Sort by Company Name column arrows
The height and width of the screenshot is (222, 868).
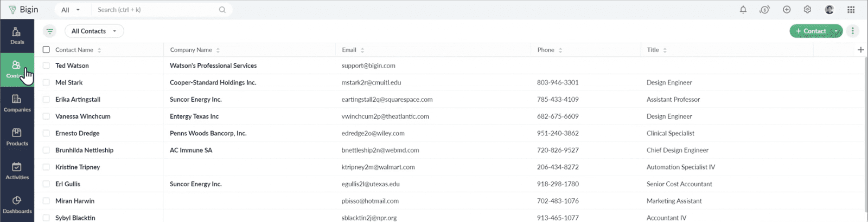(218, 50)
